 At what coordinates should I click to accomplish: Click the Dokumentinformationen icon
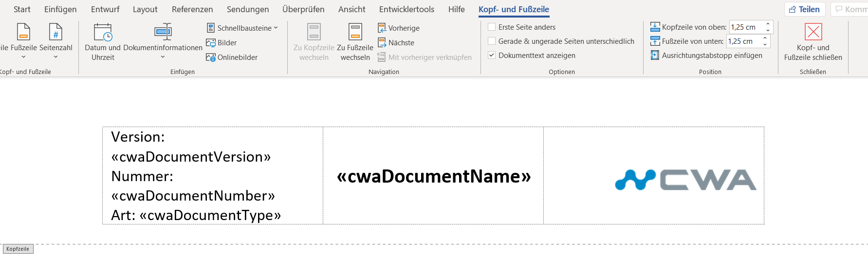point(163,32)
